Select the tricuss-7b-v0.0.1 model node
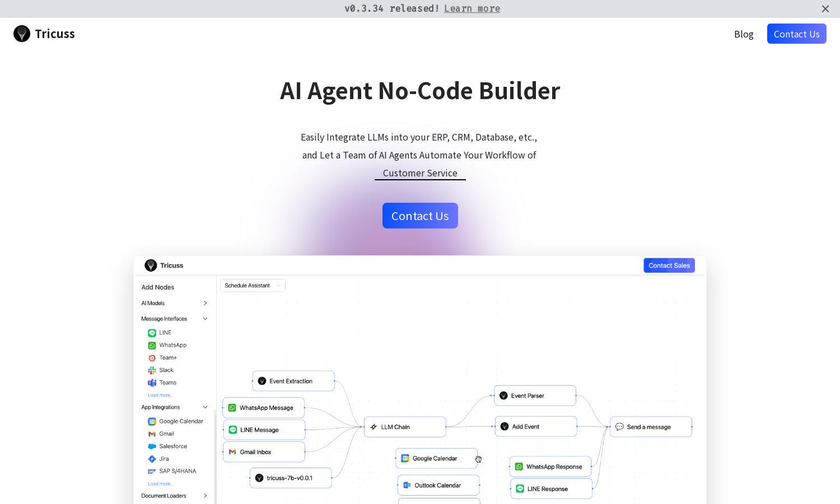The image size is (840, 504). pyautogui.click(x=291, y=478)
